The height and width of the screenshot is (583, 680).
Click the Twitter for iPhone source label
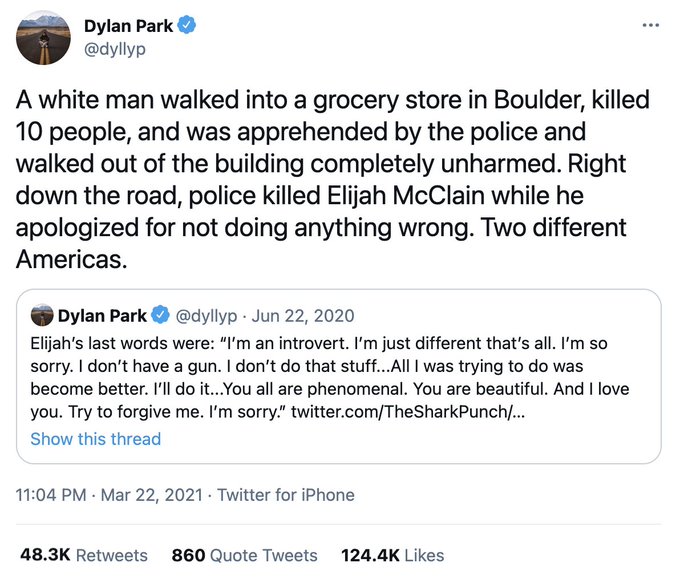pyautogui.click(x=286, y=494)
